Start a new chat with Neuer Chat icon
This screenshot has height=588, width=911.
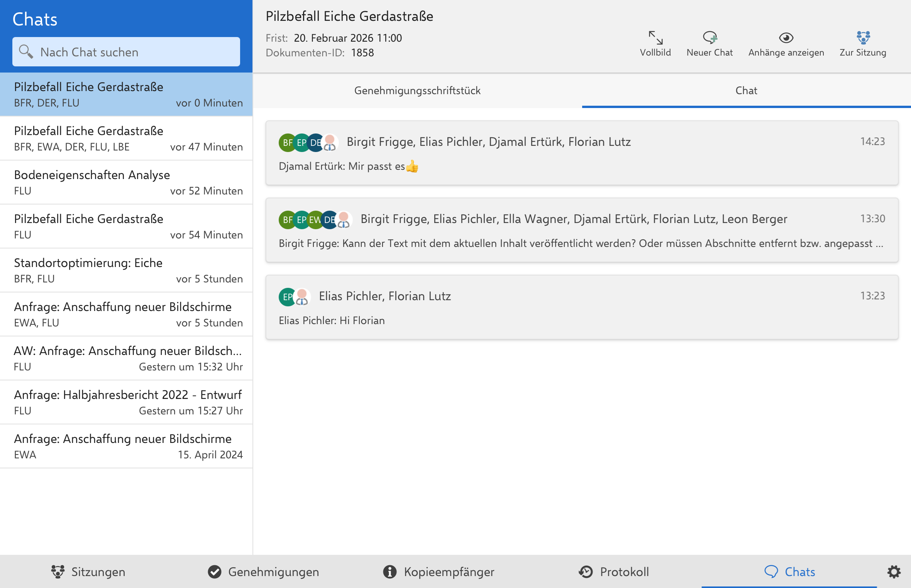(x=709, y=38)
